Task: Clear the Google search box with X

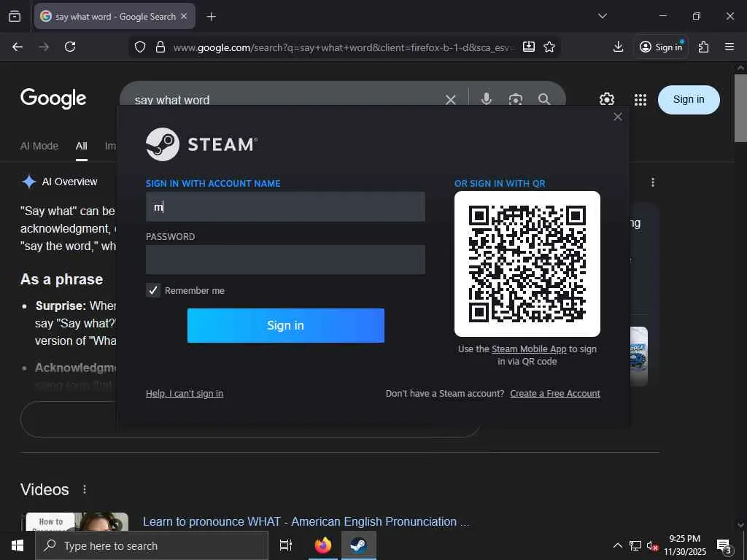Action: pyautogui.click(x=450, y=99)
